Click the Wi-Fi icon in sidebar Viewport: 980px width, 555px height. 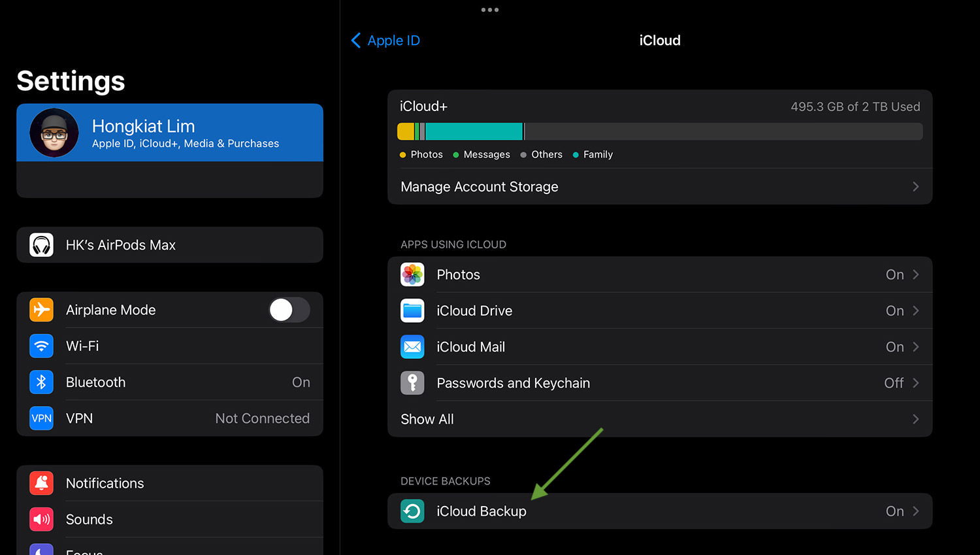click(41, 346)
